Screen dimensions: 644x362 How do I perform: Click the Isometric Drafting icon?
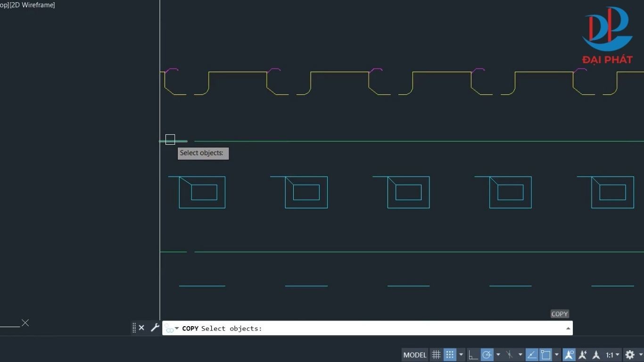[509, 355]
